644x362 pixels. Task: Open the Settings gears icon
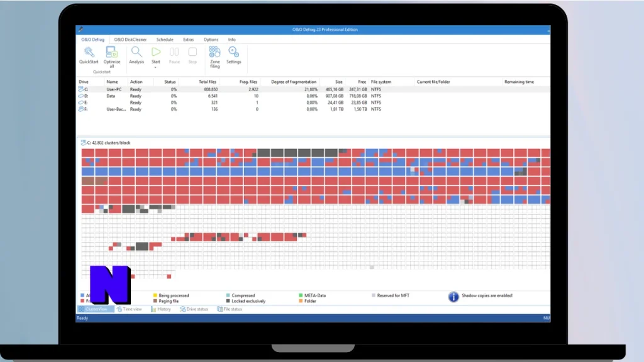click(234, 52)
